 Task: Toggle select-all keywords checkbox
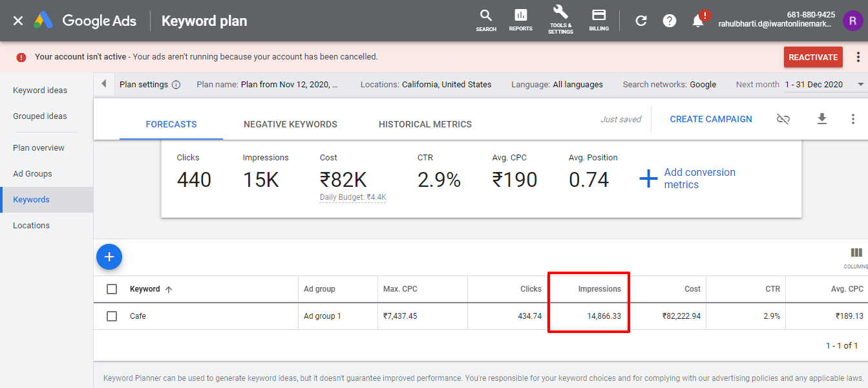click(x=112, y=289)
